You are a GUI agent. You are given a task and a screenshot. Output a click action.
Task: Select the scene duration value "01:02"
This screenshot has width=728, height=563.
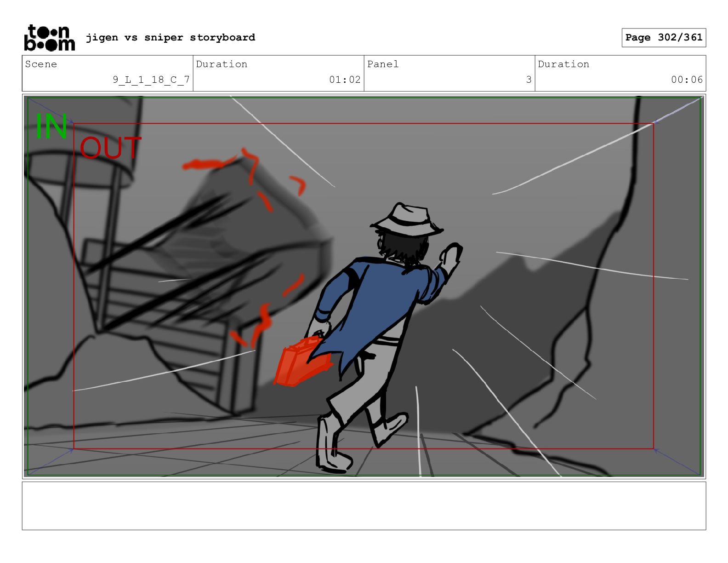pos(345,80)
